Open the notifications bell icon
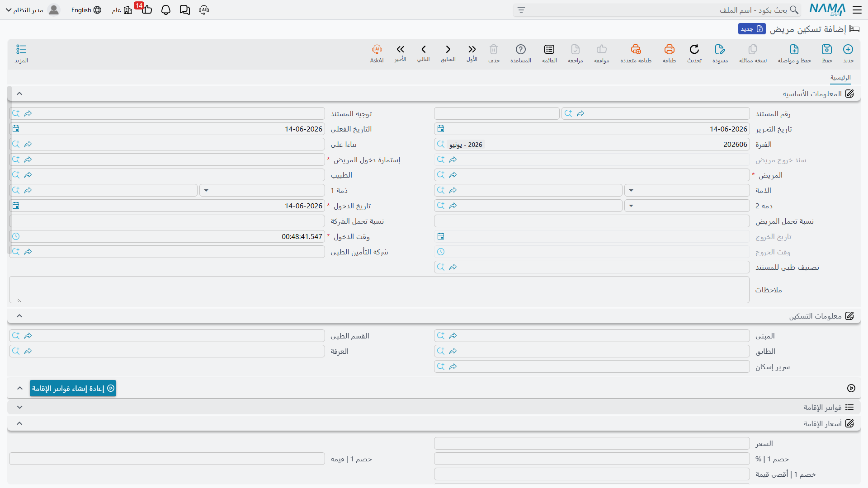 (x=166, y=10)
